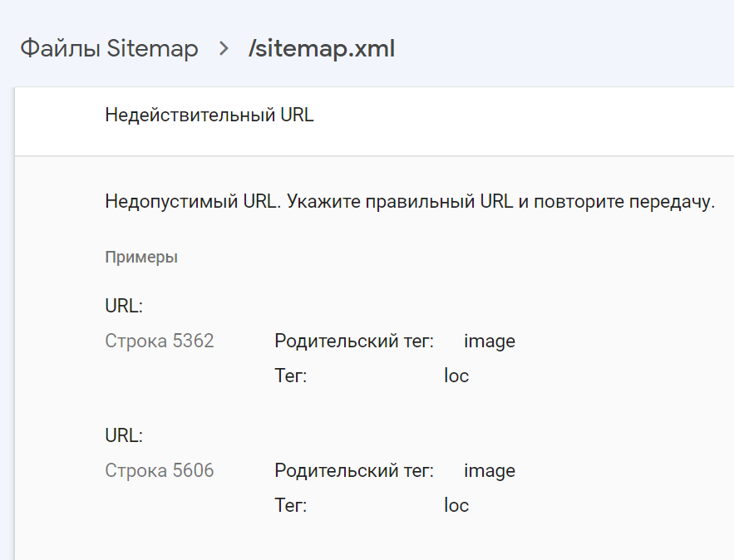The width and height of the screenshot is (734, 560).
Task: Click Укажите правильный URL in the description
Action: [x=401, y=203]
